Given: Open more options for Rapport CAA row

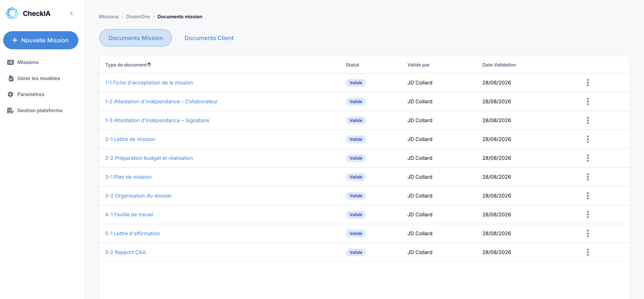Looking at the screenshot, I should (587, 252).
